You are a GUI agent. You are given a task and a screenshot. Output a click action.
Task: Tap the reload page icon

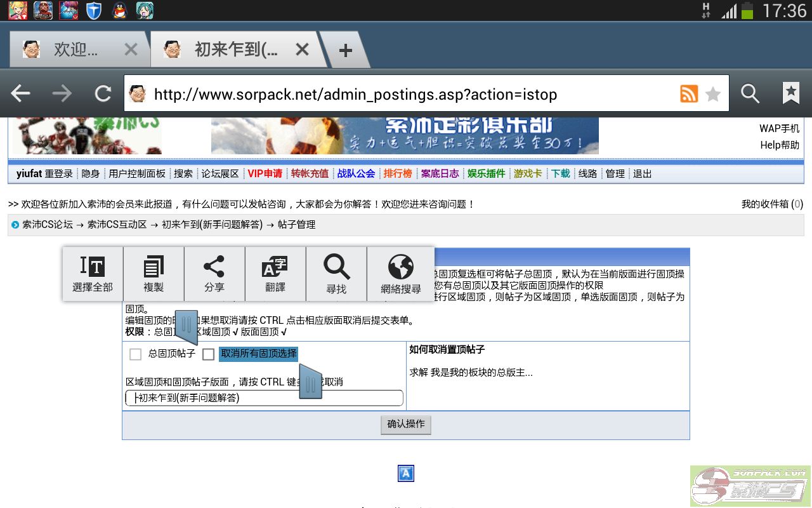pos(103,94)
